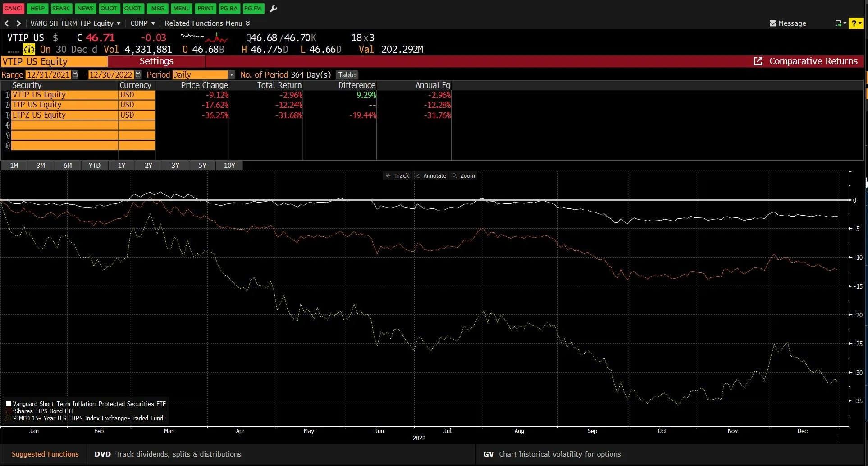The height and width of the screenshot is (466, 868).
Task: Open start date calendar icon
Action: tap(75, 75)
